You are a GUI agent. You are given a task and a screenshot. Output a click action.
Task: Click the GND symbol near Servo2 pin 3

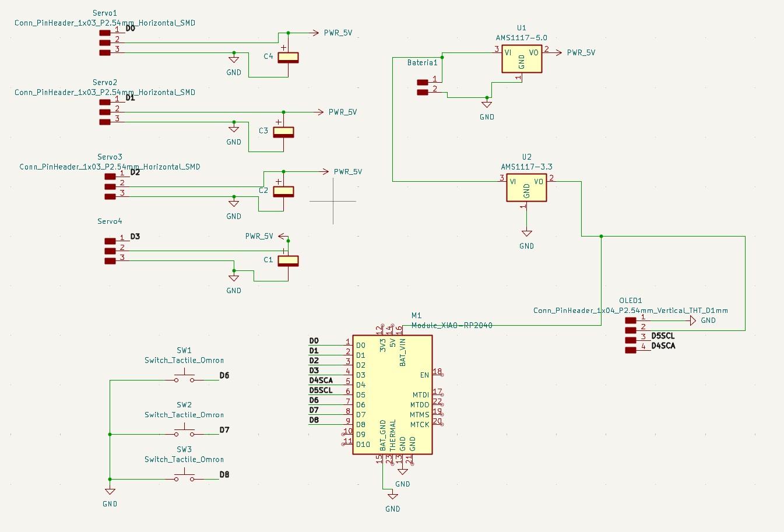pos(234,129)
